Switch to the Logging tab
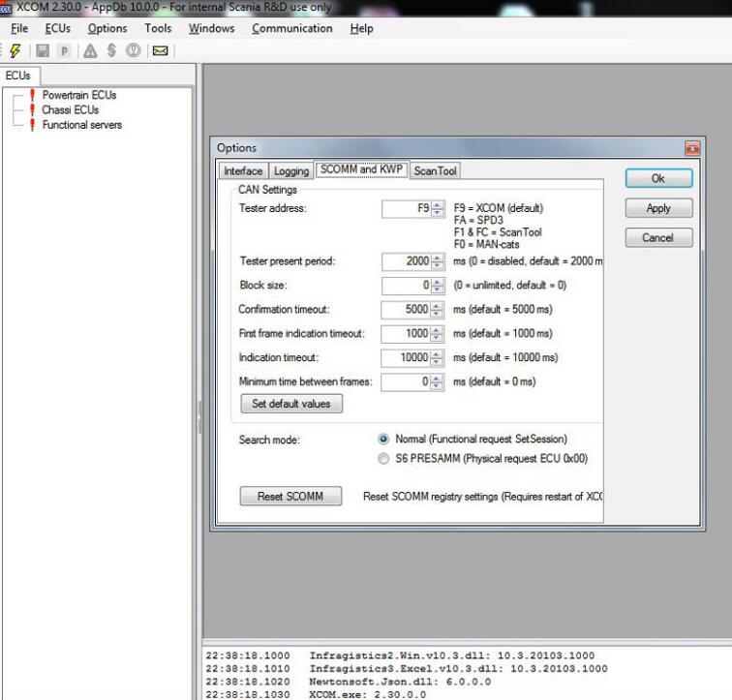Viewport: 732px width, 700px height. (291, 171)
